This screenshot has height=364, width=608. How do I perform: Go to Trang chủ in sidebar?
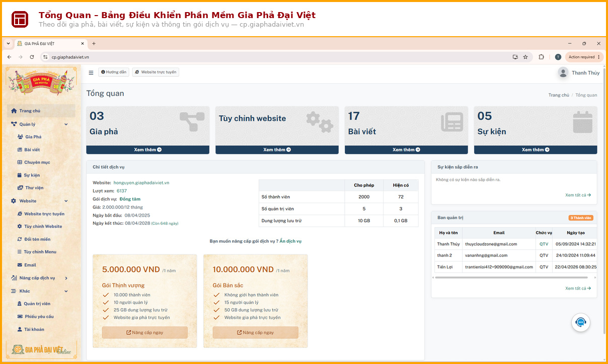[41, 111]
